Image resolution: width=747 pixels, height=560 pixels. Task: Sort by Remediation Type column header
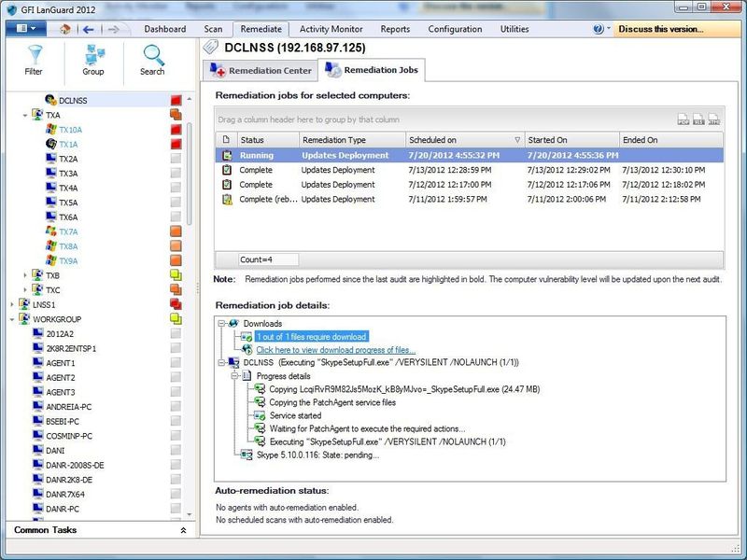tap(352, 139)
